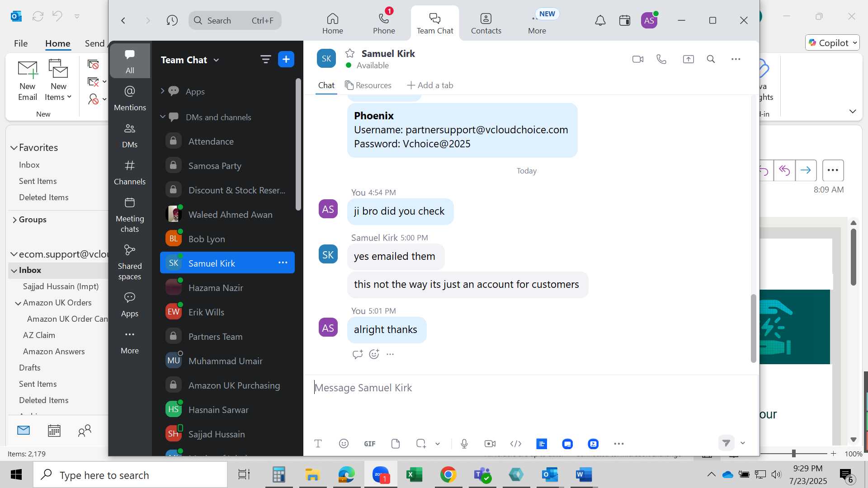Open the emoji picker in compose bar
The height and width of the screenshot is (488, 868).
click(344, 444)
